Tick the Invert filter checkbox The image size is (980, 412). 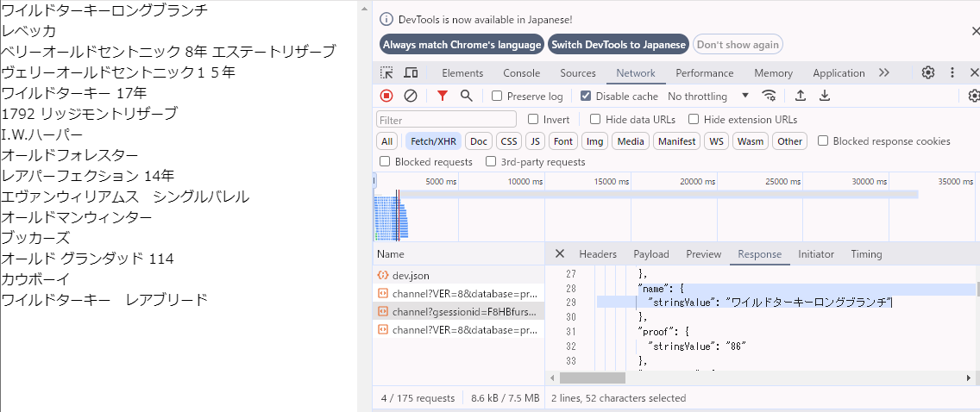533,119
